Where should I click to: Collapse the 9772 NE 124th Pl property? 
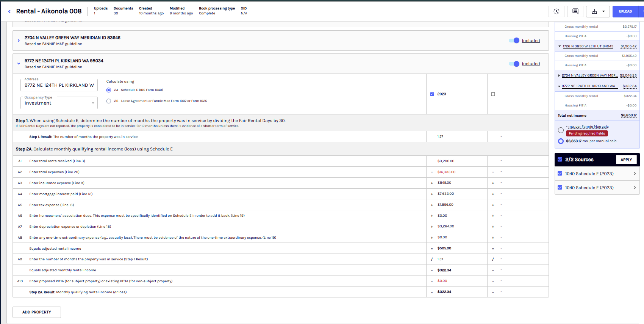(x=19, y=64)
